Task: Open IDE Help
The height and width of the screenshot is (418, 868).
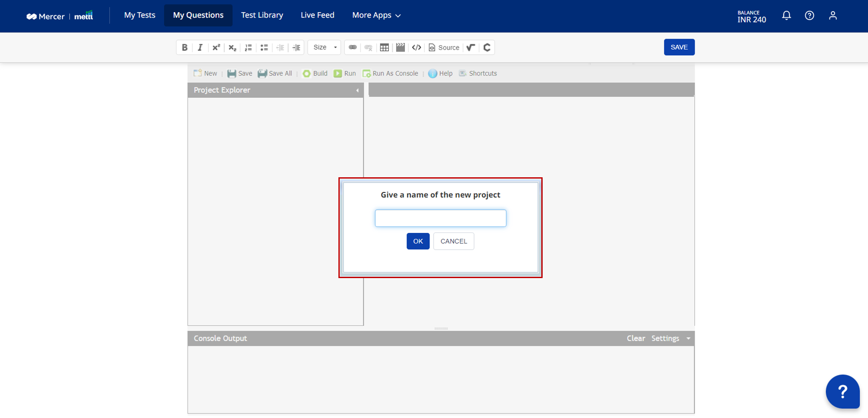Action: tap(441, 73)
